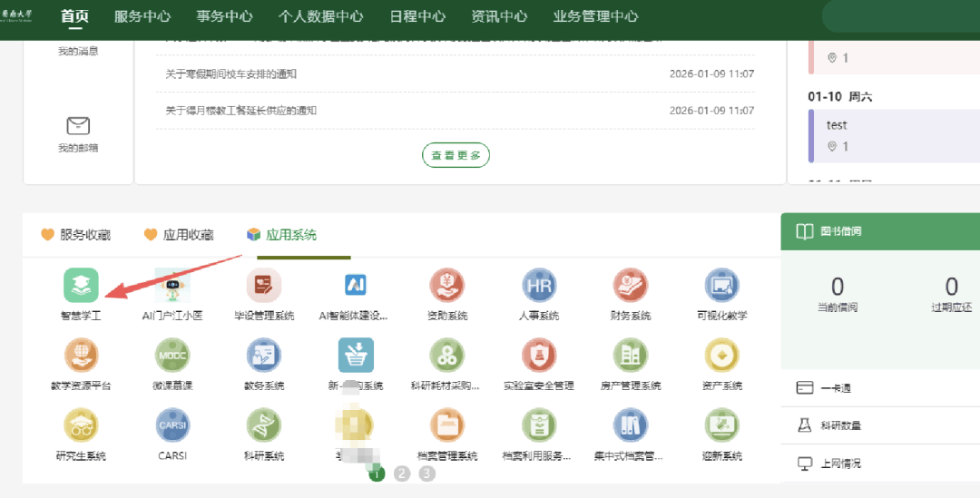This screenshot has width=980, height=498.
Task: Open the CARSI icon
Action: pos(172,425)
